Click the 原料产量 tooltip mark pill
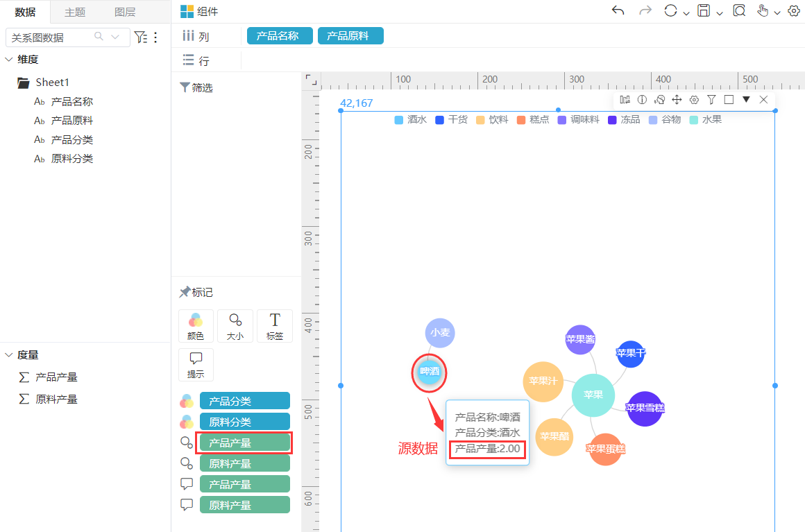This screenshot has height=532, width=805. [x=245, y=505]
